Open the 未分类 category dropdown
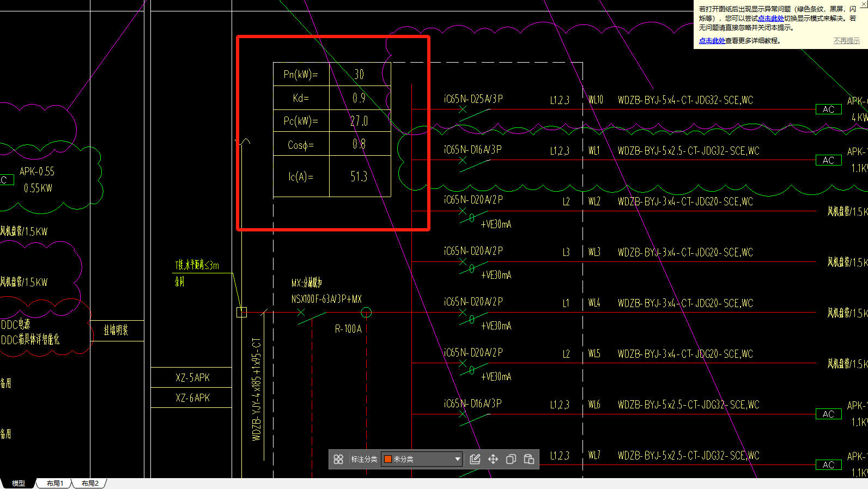The image size is (868, 489). pyautogui.click(x=422, y=459)
